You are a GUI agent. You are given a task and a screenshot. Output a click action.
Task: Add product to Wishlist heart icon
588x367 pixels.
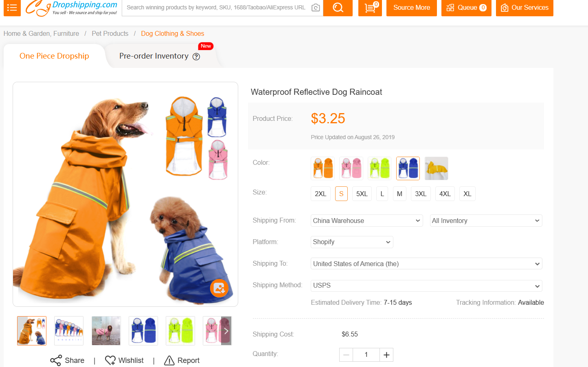coord(110,360)
